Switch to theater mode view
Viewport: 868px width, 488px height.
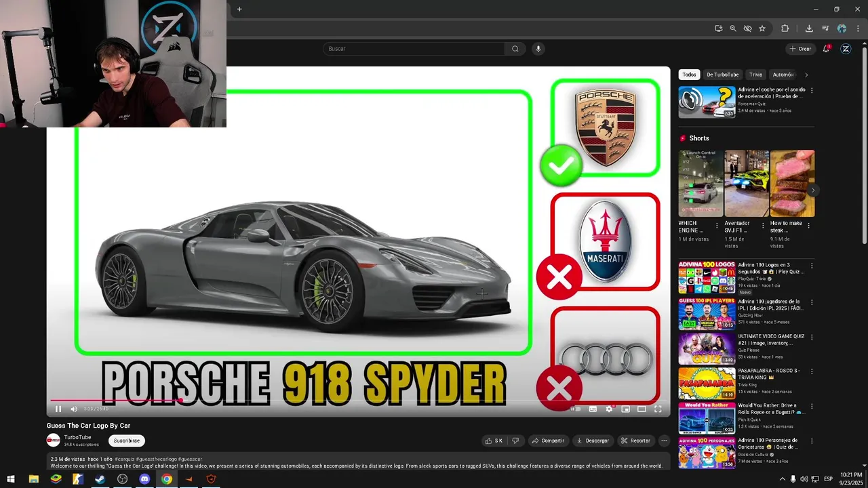[642, 409]
